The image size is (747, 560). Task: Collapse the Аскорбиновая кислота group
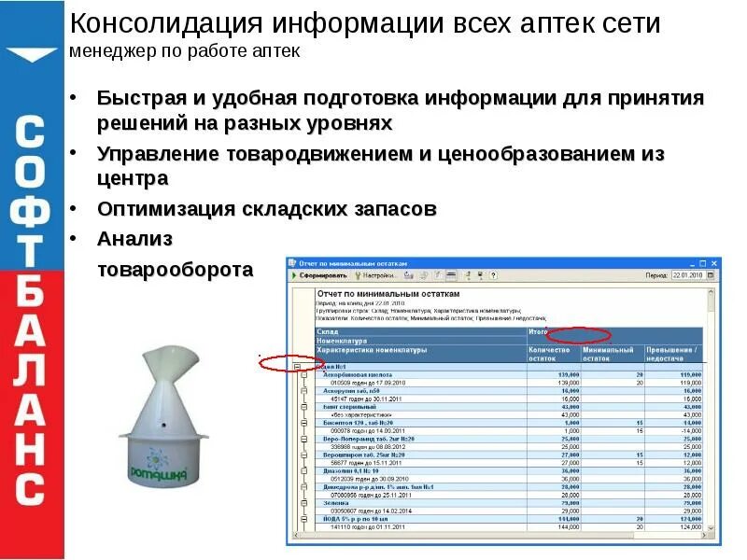(304, 375)
